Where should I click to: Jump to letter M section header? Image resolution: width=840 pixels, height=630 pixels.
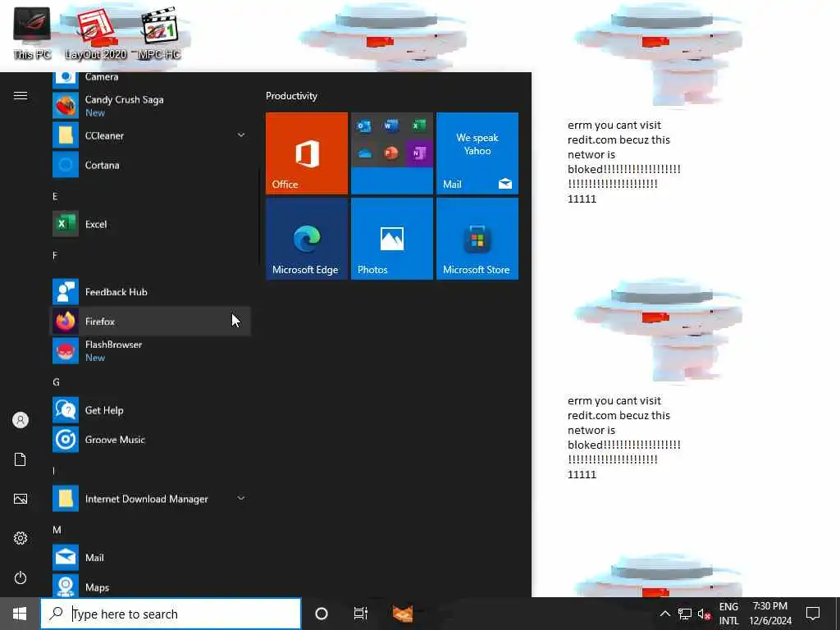coord(57,530)
